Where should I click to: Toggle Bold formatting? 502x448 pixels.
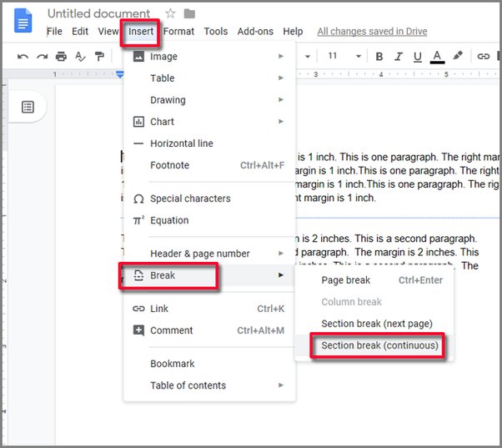(x=379, y=57)
